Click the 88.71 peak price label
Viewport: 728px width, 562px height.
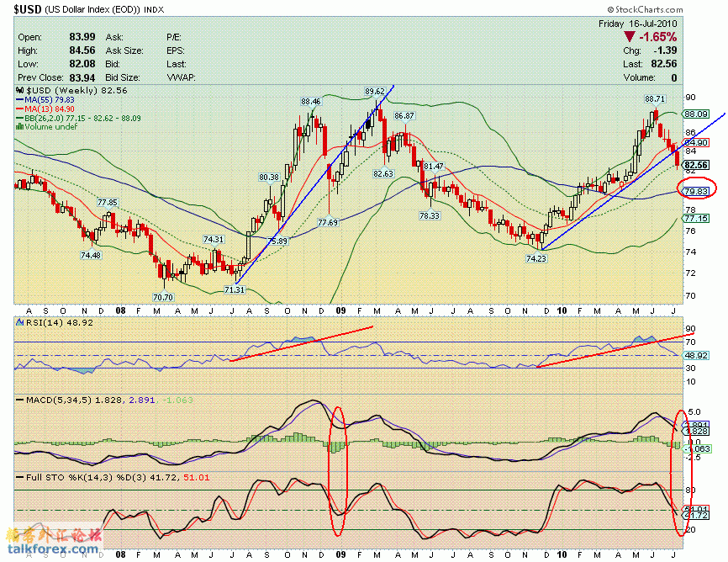click(655, 98)
